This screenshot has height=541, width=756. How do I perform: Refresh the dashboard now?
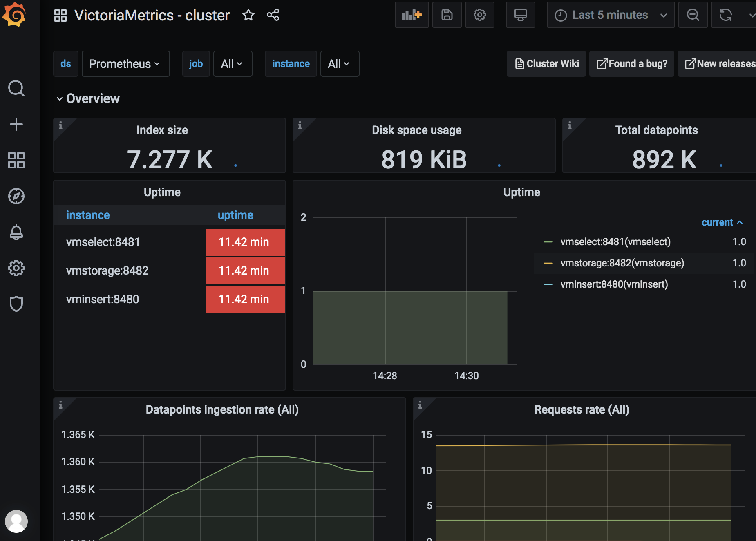[x=726, y=15]
